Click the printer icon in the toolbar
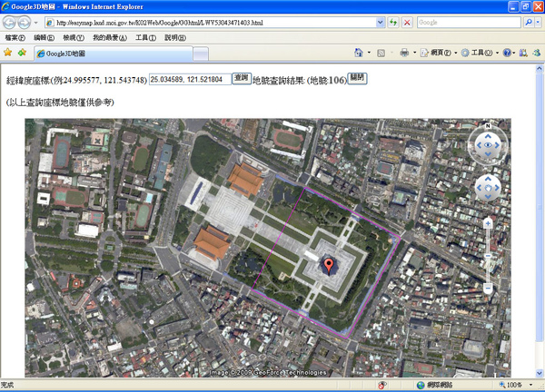 click(404, 53)
